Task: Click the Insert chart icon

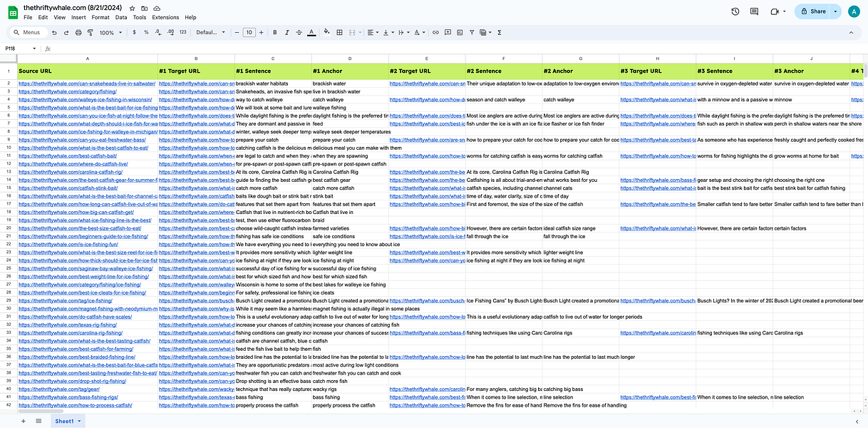Action: tap(460, 32)
